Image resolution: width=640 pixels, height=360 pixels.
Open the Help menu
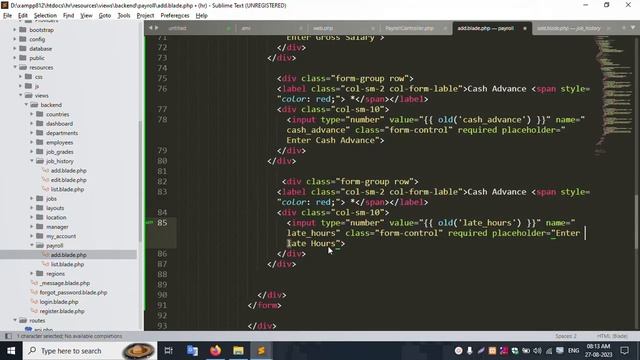202,16
